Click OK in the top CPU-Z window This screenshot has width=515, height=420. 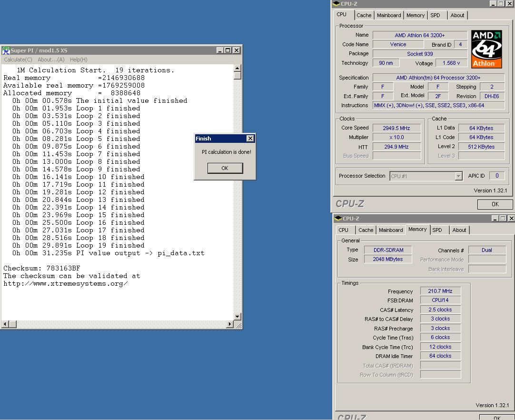click(x=495, y=204)
